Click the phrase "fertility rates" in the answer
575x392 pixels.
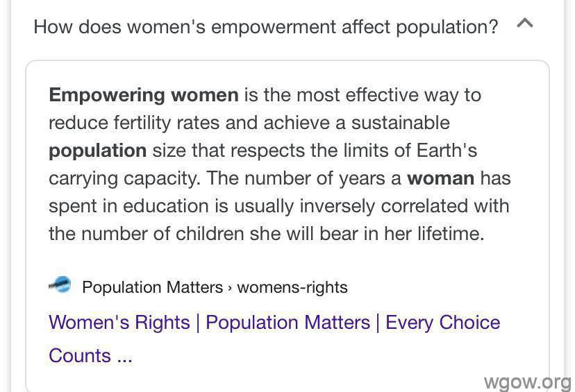167,123
